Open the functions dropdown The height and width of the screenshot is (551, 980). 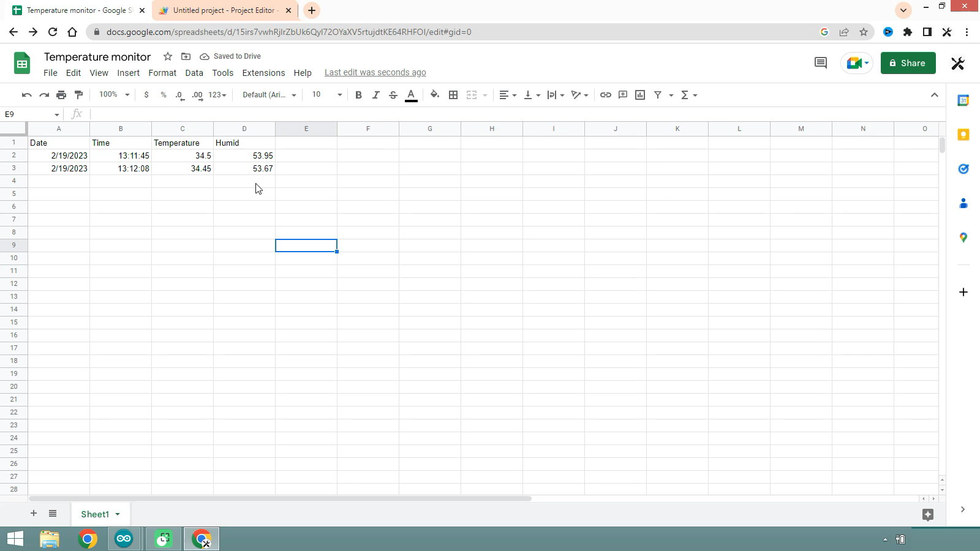(689, 95)
